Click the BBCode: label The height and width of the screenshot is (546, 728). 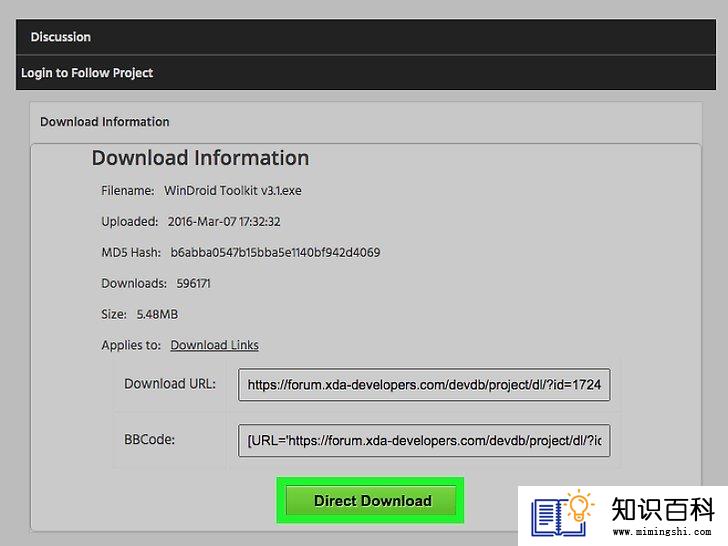(150, 439)
